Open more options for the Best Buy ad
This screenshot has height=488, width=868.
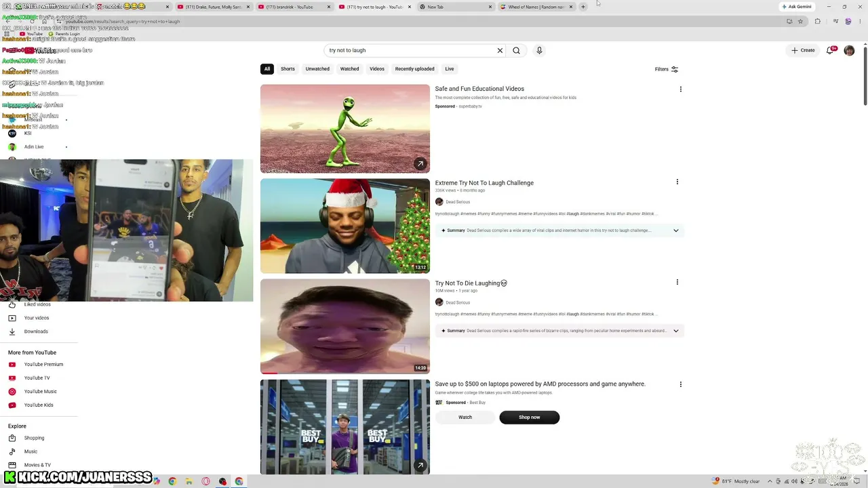click(680, 384)
